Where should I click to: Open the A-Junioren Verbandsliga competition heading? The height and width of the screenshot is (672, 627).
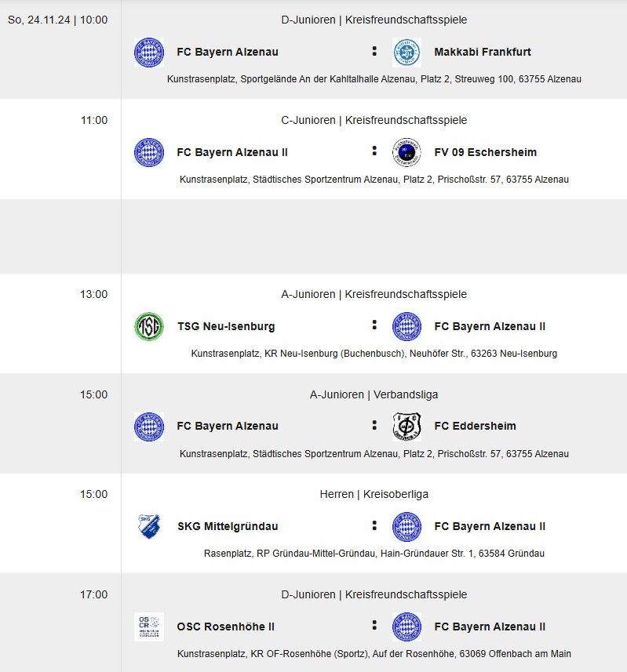point(374,394)
